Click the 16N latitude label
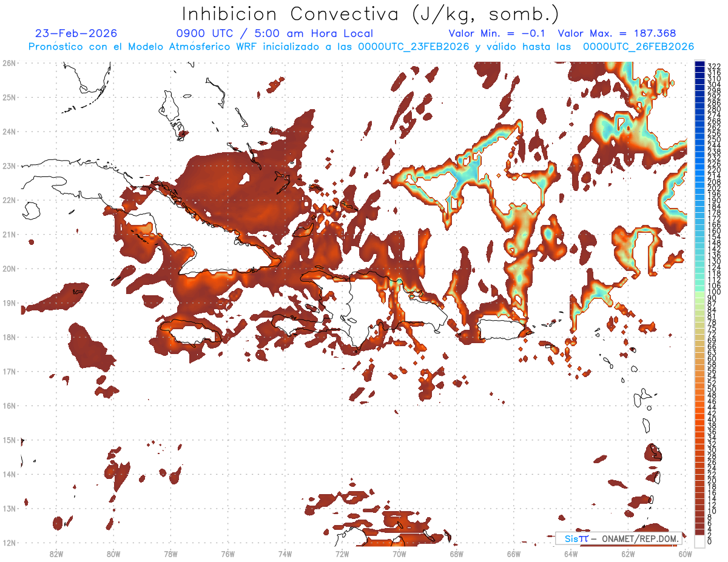The width and height of the screenshot is (728, 562). pyautogui.click(x=8, y=406)
